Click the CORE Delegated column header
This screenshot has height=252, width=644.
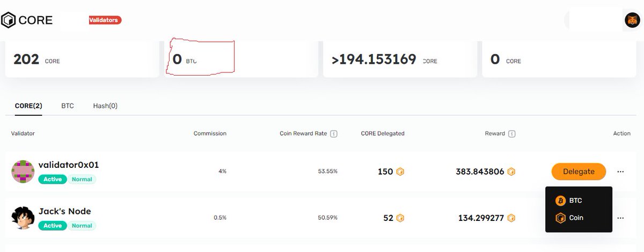click(383, 134)
